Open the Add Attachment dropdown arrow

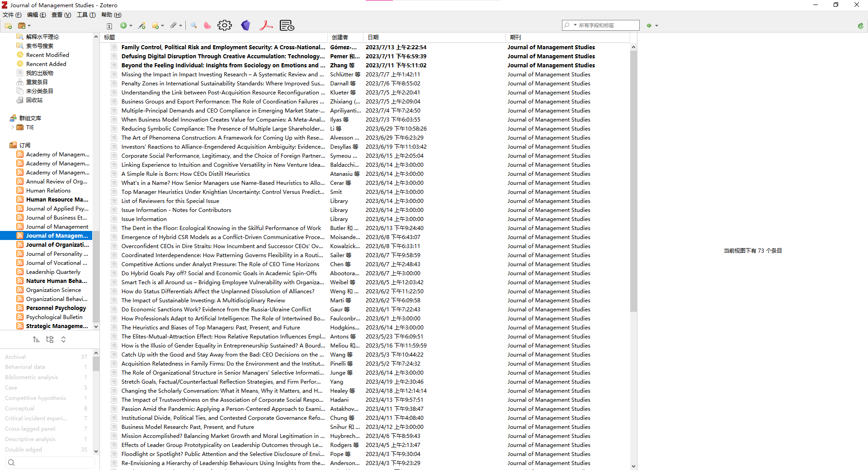click(181, 26)
